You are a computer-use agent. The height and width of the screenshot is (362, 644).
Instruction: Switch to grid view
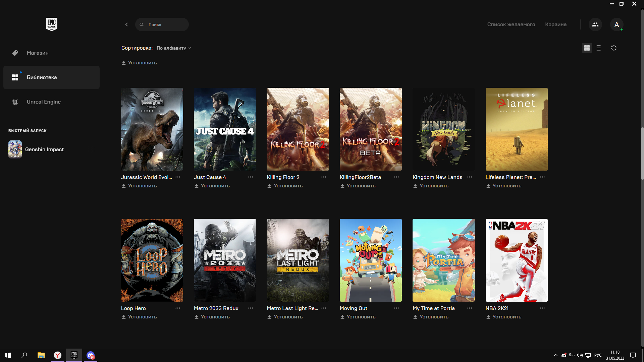[x=587, y=48]
